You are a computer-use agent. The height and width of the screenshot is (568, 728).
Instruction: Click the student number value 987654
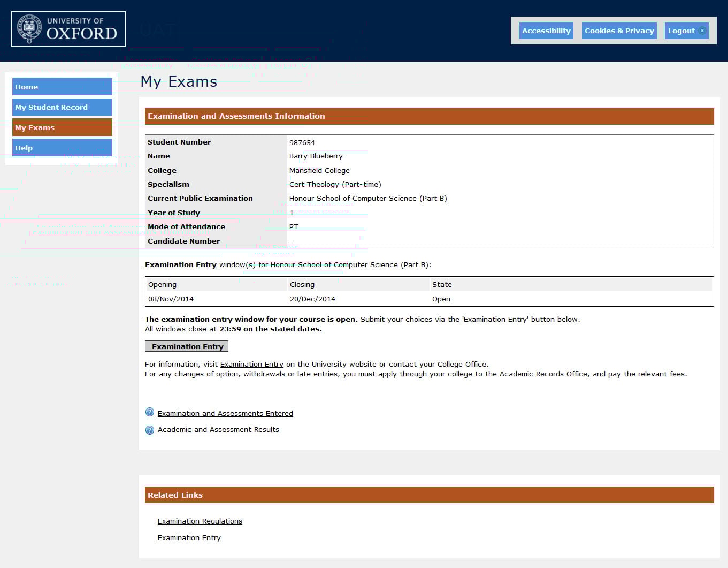(302, 142)
